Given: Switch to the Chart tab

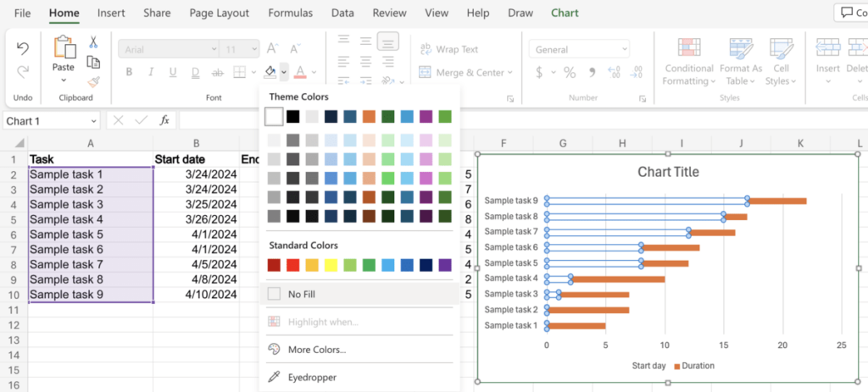Looking at the screenshot, I should click(x=565, y=13).
